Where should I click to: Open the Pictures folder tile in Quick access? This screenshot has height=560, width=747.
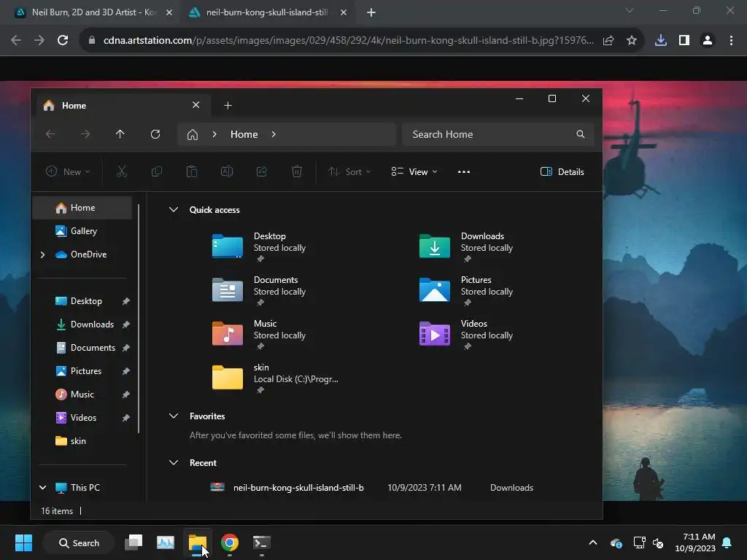pyautogui.click(x=467, y=291)
